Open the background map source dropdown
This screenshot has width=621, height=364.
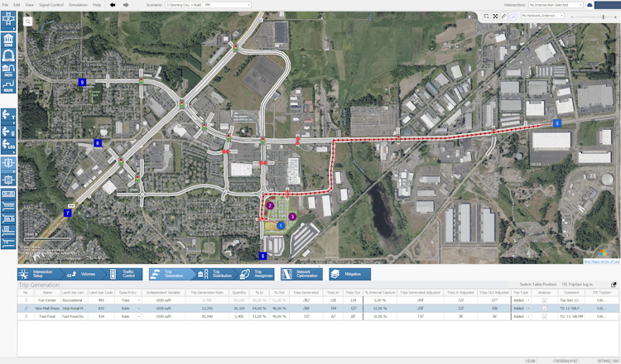coord(542,16)
